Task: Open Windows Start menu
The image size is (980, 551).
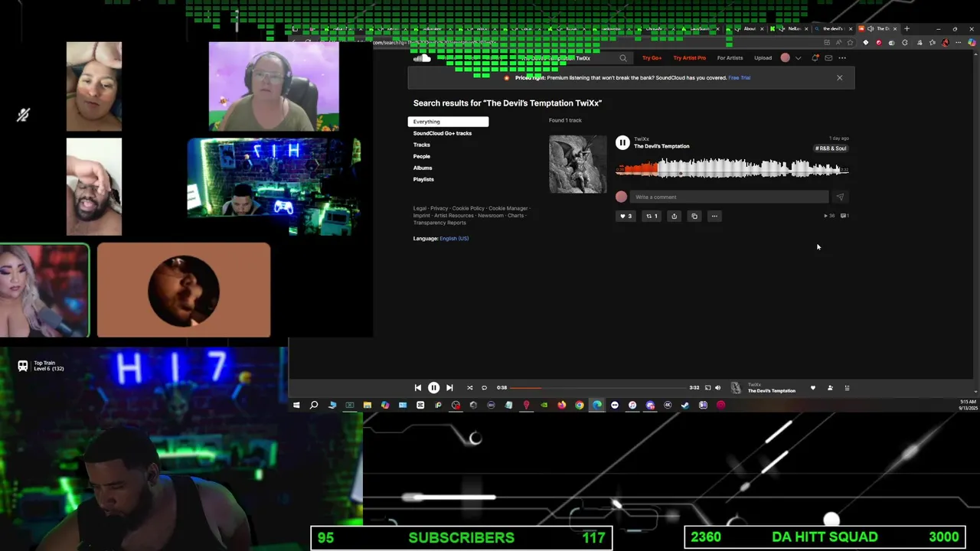Action: [x=296, y=405]
